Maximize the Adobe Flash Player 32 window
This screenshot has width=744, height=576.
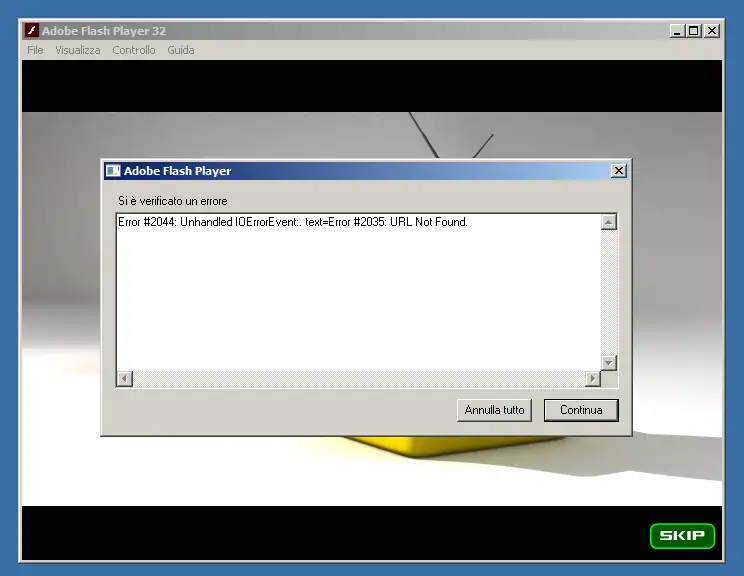coord(694,31)
